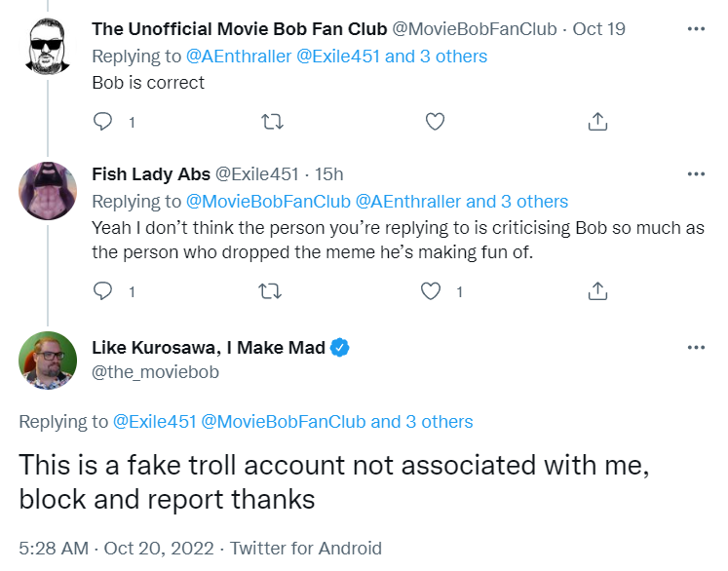Share the "Bob is correct" tweet
This screenshot has height=571, width=728.
click(598, 122)
